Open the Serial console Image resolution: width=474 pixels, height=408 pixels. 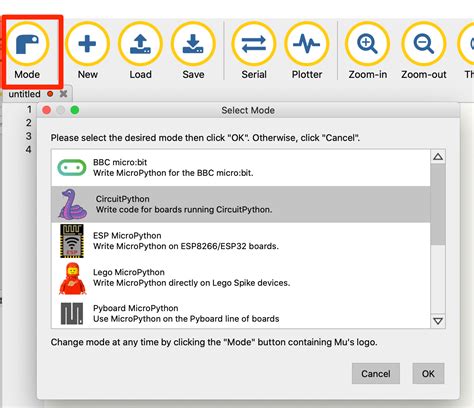click(x=254, y=51)
